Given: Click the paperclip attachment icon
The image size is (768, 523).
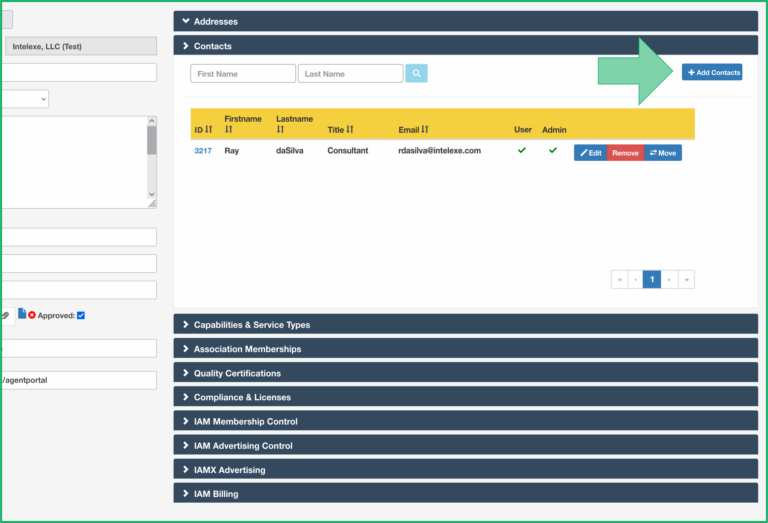Looking at the screenshot, I should (5, 315).
